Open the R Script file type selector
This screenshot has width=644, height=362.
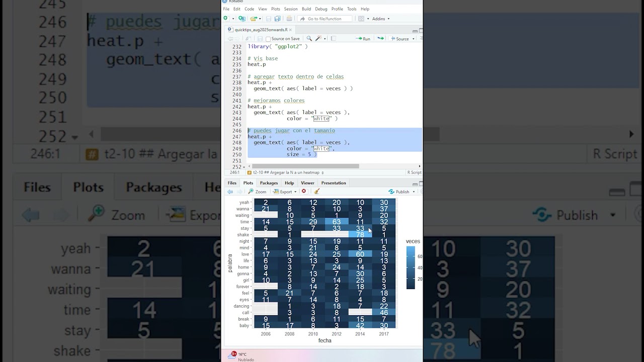point(414,172)
